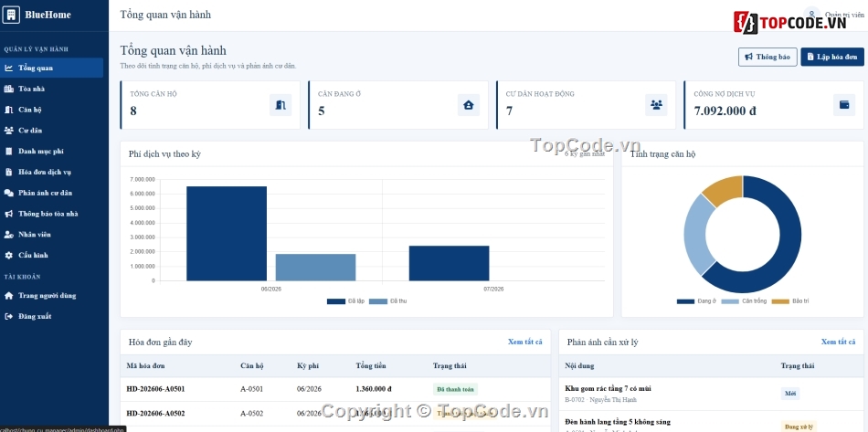Click the gold Bảo trì donut segment

[x=725, y=189]
